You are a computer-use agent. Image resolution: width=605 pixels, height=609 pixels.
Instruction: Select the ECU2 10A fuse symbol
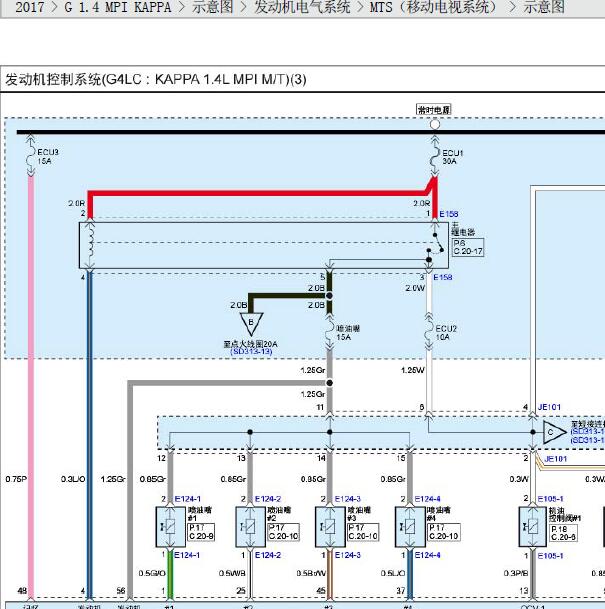tap(429, 331)
